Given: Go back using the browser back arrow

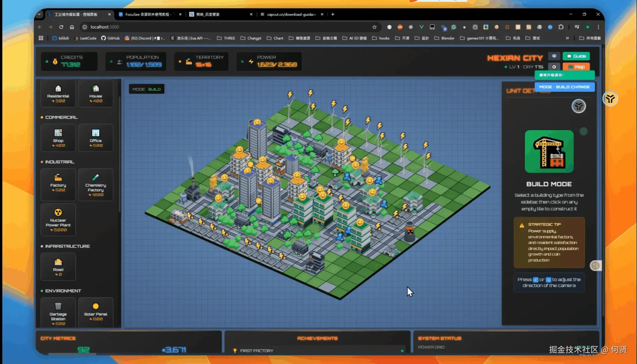Looking at the screenshot, I should coord(40,27).
